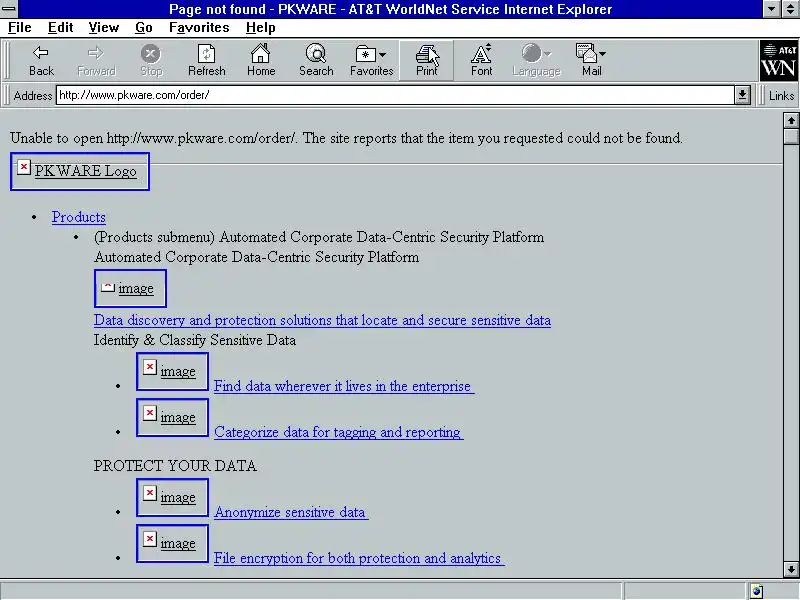Click the broken PKWARE Logo image
This screenshot has height=600, width=800.
point(80,171)
